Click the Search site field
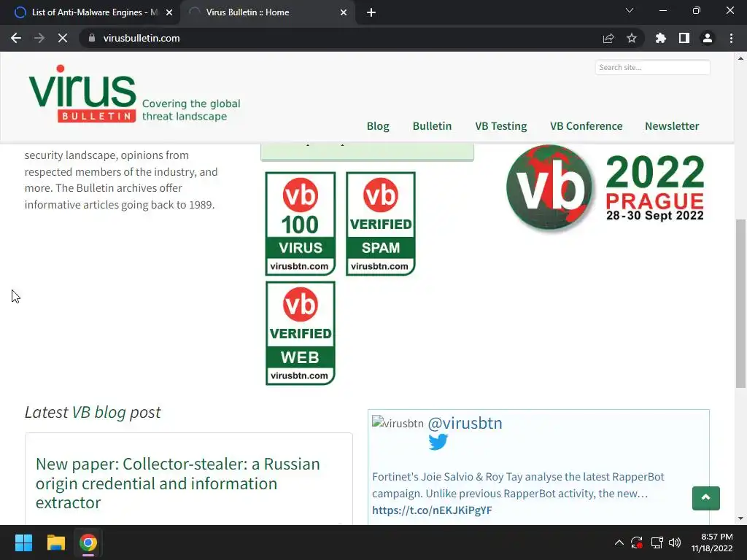 coord(652,67)
